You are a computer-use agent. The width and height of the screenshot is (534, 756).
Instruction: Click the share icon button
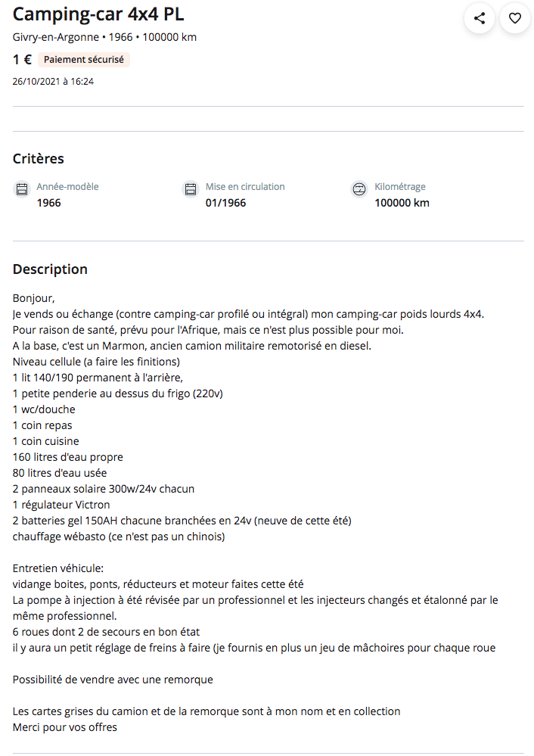(480, 18)
